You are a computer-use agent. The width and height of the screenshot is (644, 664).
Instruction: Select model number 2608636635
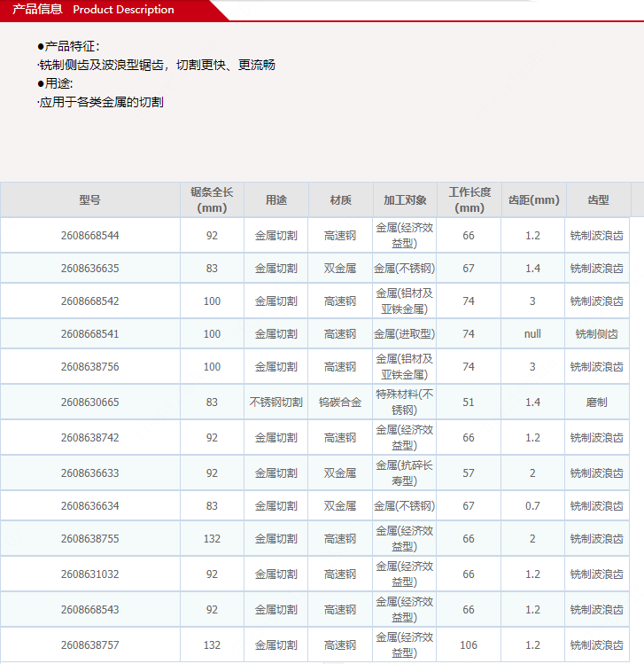click(x=89, y=269)
